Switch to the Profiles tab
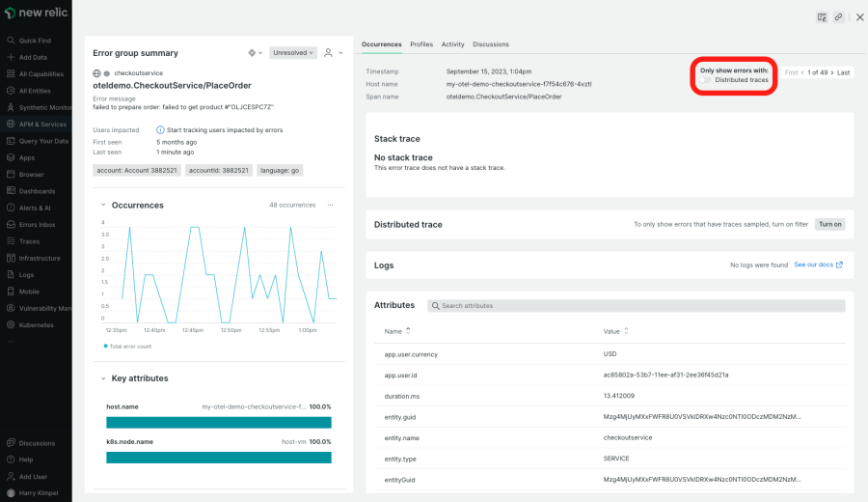This screenshot has height=502, width=868. (421, 44)
